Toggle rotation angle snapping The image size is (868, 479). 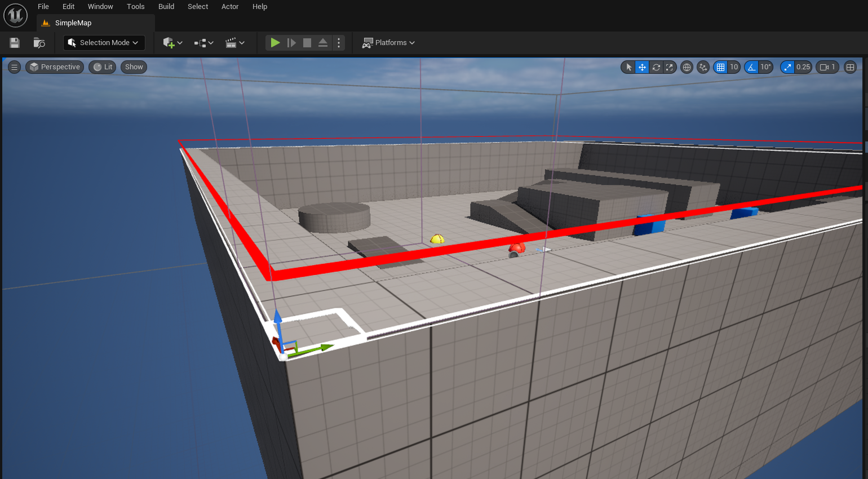[x=751, y=67]
